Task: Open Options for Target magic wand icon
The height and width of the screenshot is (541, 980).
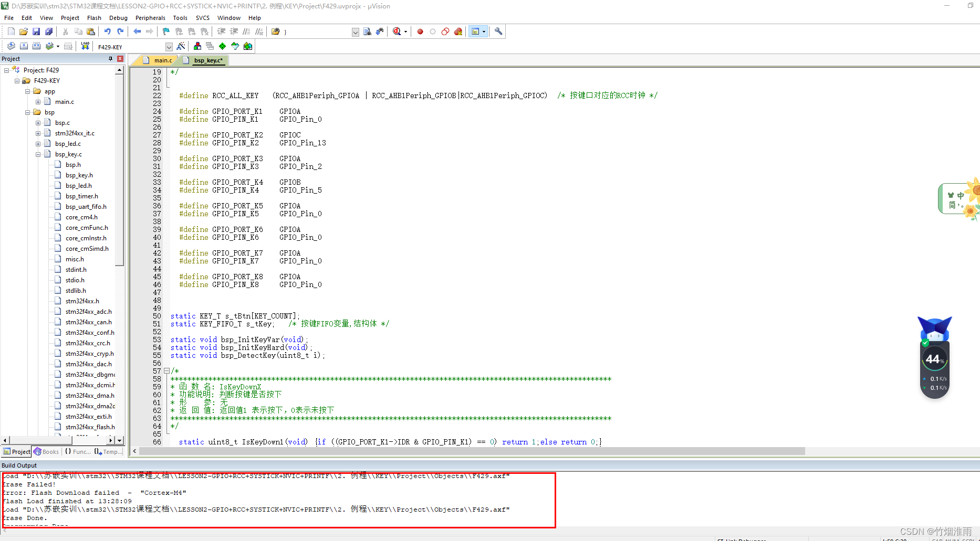Action: [181, 46]
